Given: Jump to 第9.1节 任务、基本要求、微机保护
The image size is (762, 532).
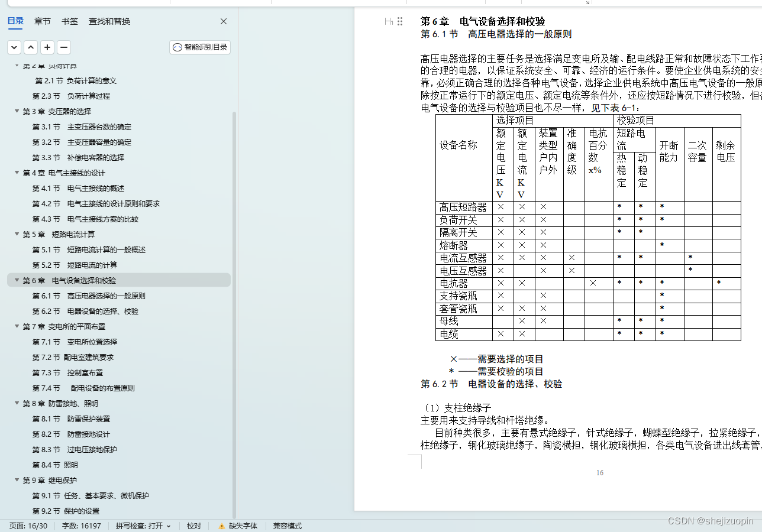Looking at the screenshot, I should 91,495.
